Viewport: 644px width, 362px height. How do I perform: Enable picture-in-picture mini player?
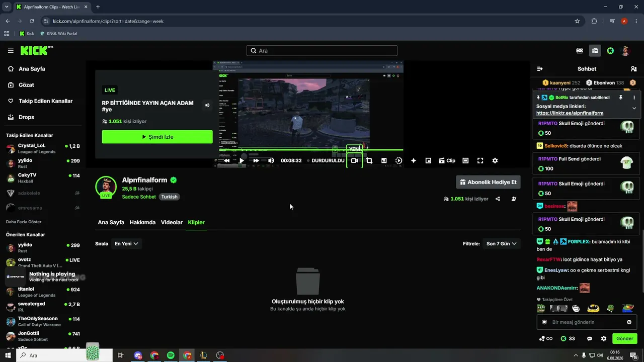click(428, 160)
